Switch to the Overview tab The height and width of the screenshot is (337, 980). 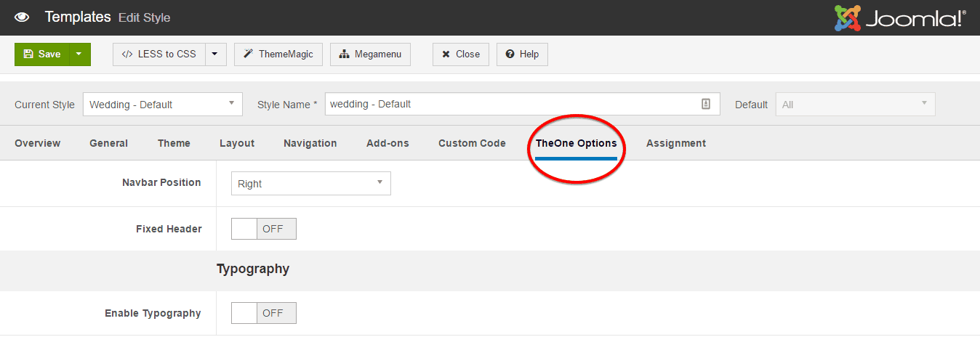[x=37, y=144]
